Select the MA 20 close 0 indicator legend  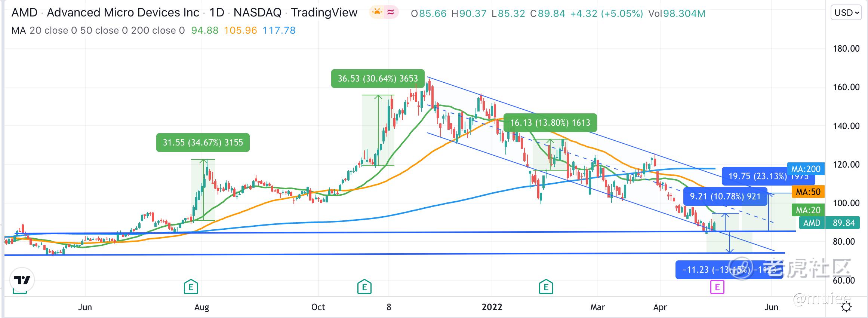click(98, 30)
